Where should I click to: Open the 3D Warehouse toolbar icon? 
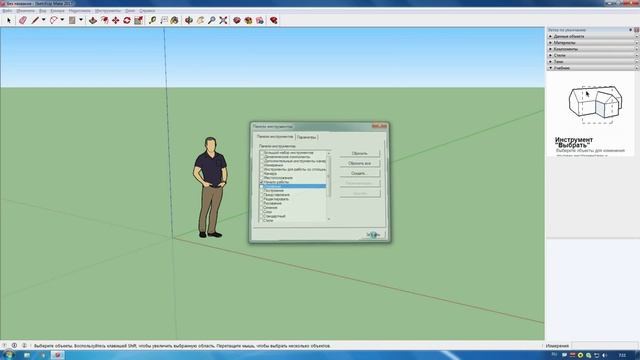pos(237,20)
